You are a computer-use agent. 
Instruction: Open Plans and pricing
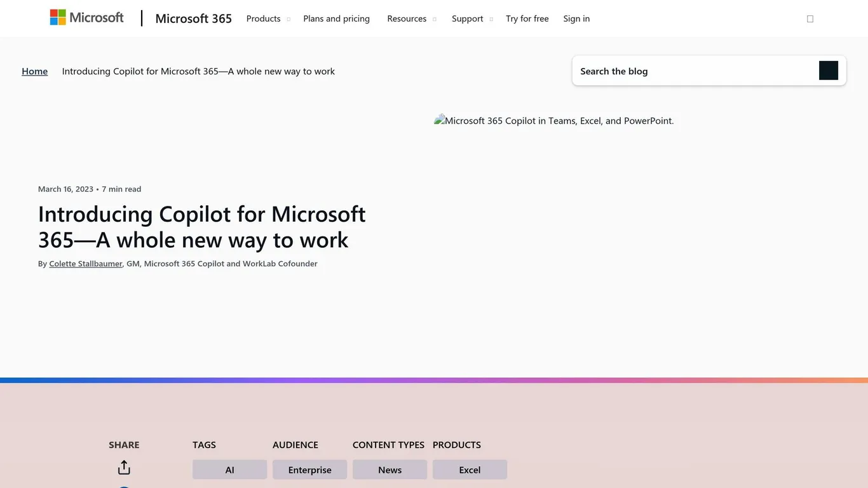[x=336, y=18]
